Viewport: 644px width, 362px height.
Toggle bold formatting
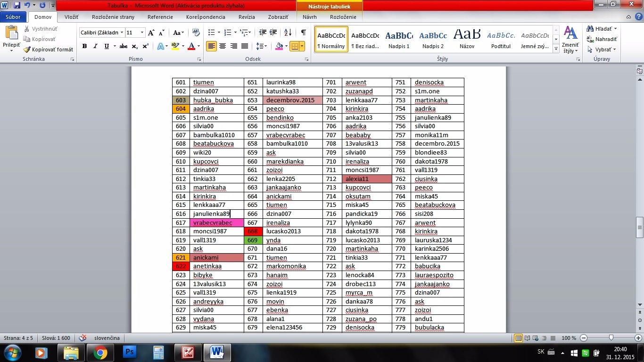85,46
